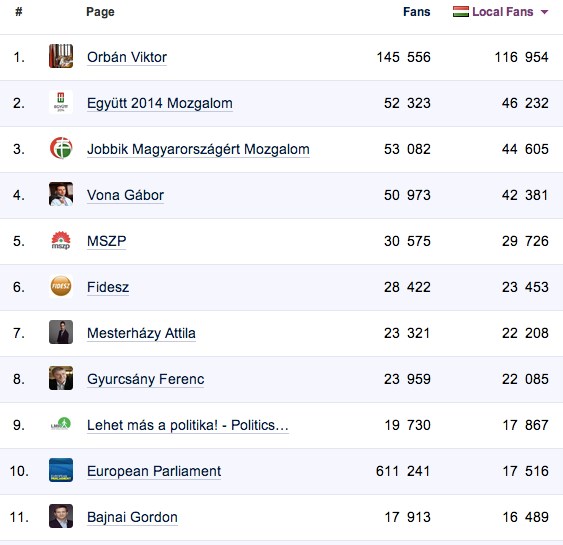The width and height of the screenshot is (563, 545).
Task: Click the Együtt 2014 Mozgalom logo icon
Action: pyautogui.click(x=61, y=102)
